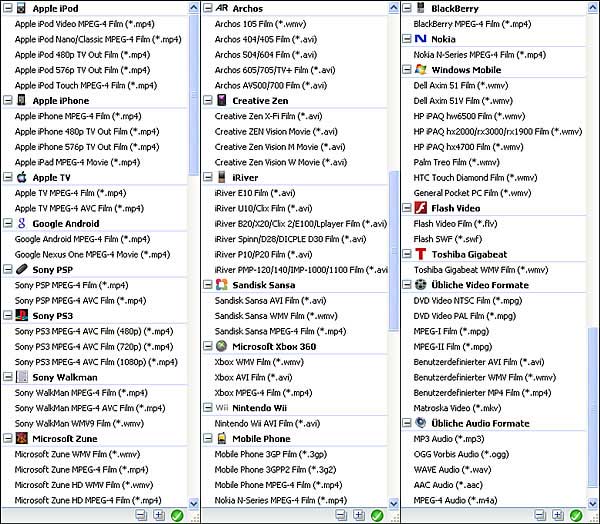
Task: Click green checkmark in right panel footer
Action: coord(576,516)
